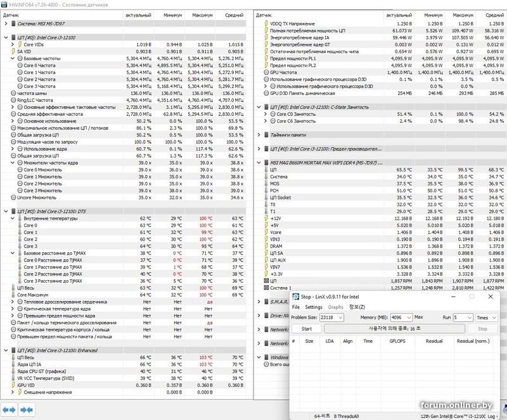Image resolution: width=507 pixels, height=420 pixels.
Task: Open the Settings menu in LinX
Action: (x=314, y=307)
